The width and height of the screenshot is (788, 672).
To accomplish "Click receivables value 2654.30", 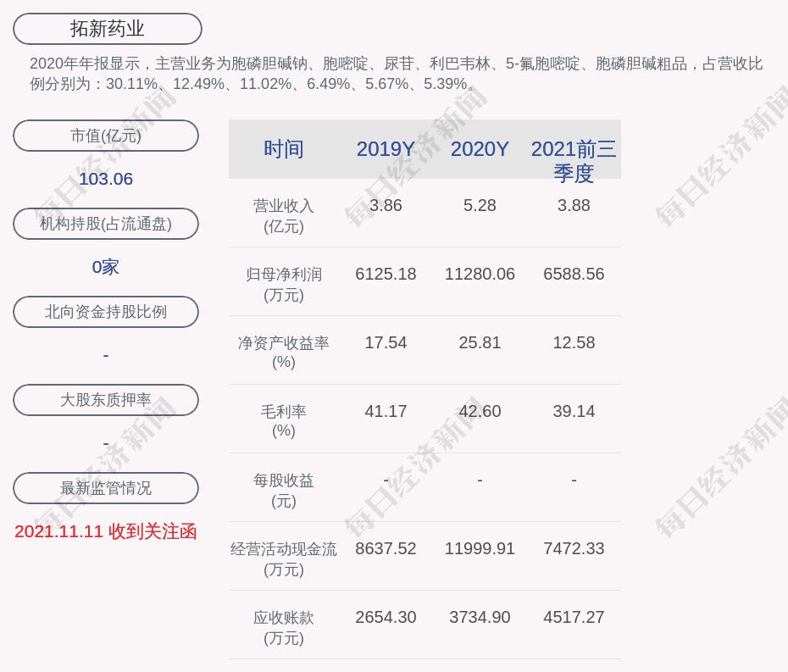I will [x=386, y=617].
